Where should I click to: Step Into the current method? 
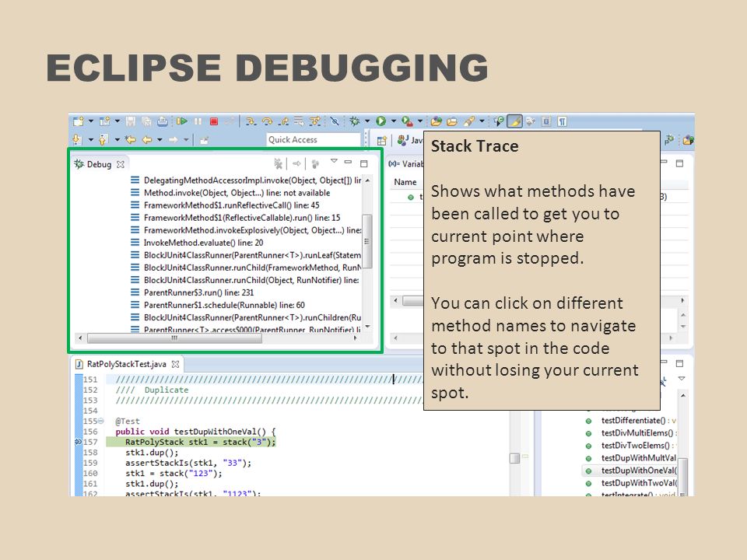(x=251, y=121)
